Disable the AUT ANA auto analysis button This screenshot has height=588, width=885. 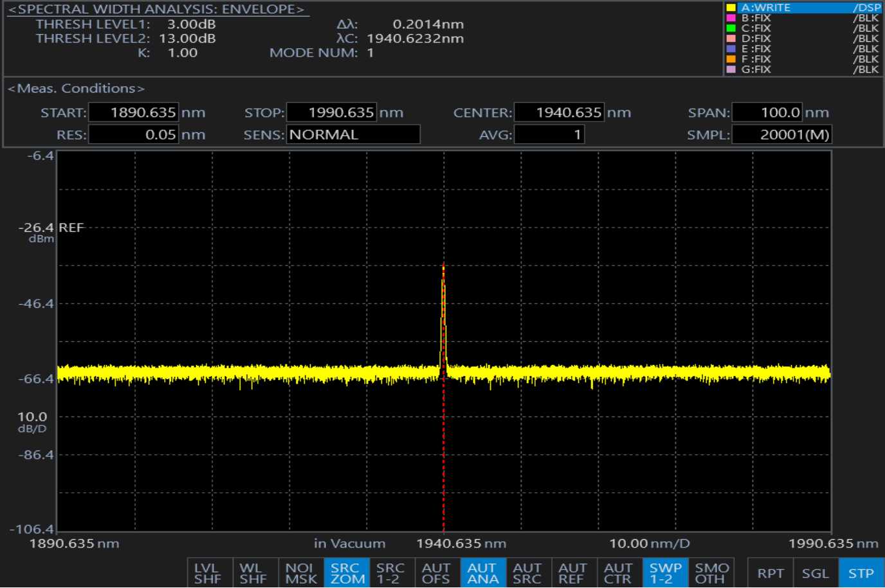click(x=482, y=573)
